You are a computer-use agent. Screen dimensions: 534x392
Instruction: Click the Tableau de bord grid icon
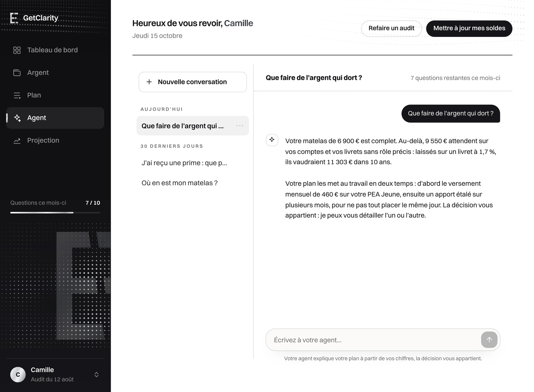point(17,50)
